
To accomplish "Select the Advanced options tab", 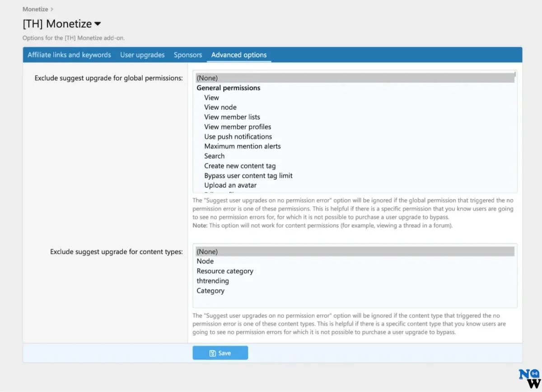I will point(238,55).
